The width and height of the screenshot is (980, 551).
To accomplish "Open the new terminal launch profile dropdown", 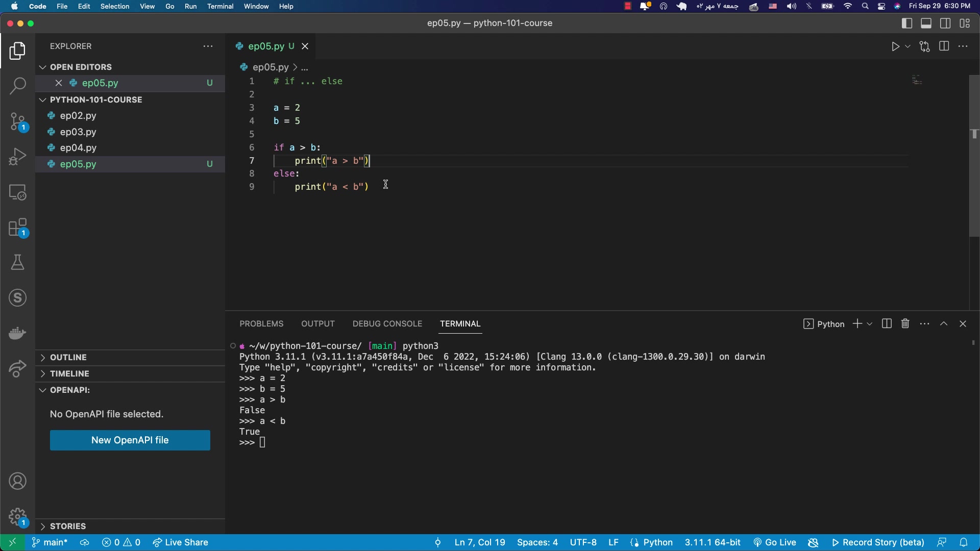I will tap(870, 324).
